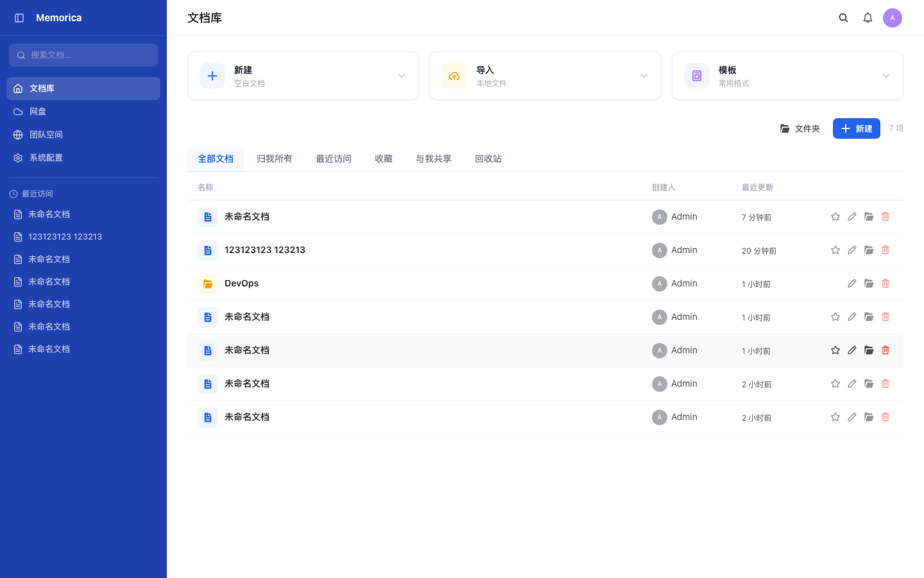The width and height of the screenshot is (924, 578).
Task: Move the DevOps folder
Action: (x=869, y=284)
